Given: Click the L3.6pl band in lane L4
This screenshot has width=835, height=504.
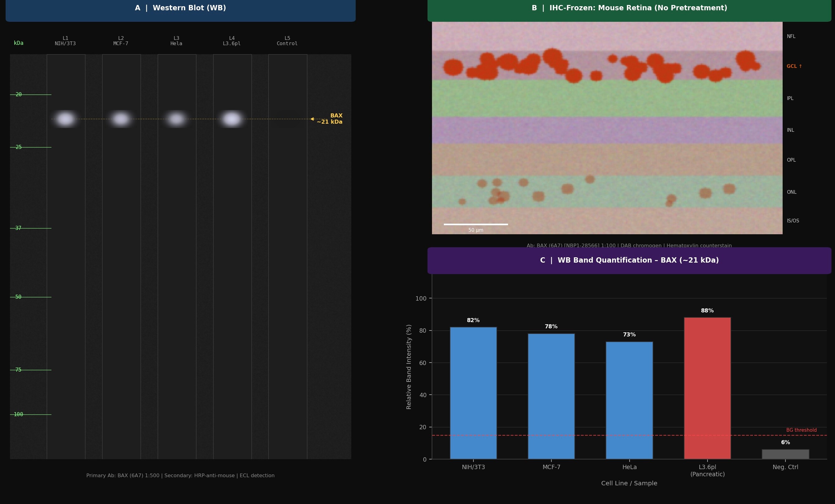Looking at the screenshot, I should click(x=232, y=119).
